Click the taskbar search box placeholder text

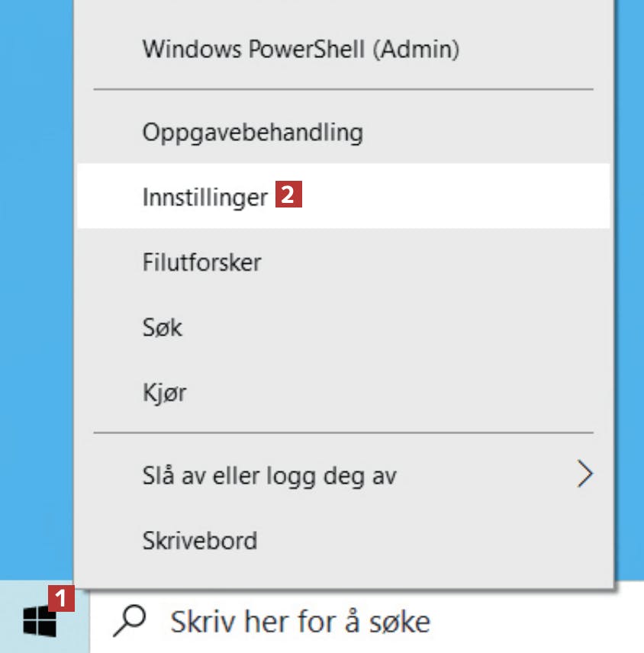tap(301, 622)
